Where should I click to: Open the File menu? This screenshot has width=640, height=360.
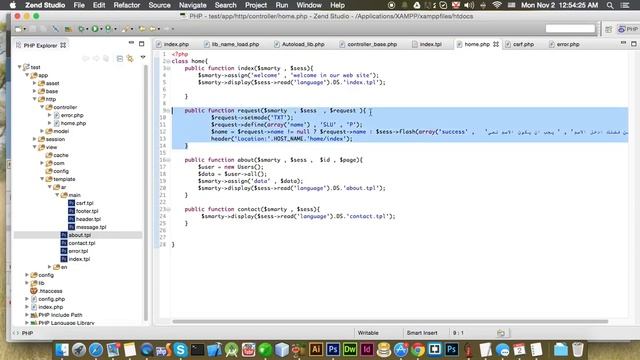pos(79,5)
